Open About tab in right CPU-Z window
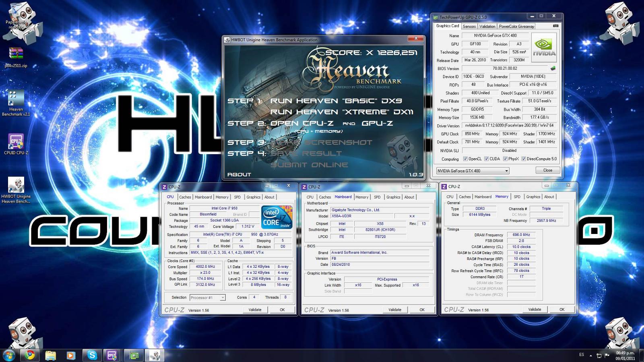The image size is (644, 362). click(549, 197)
